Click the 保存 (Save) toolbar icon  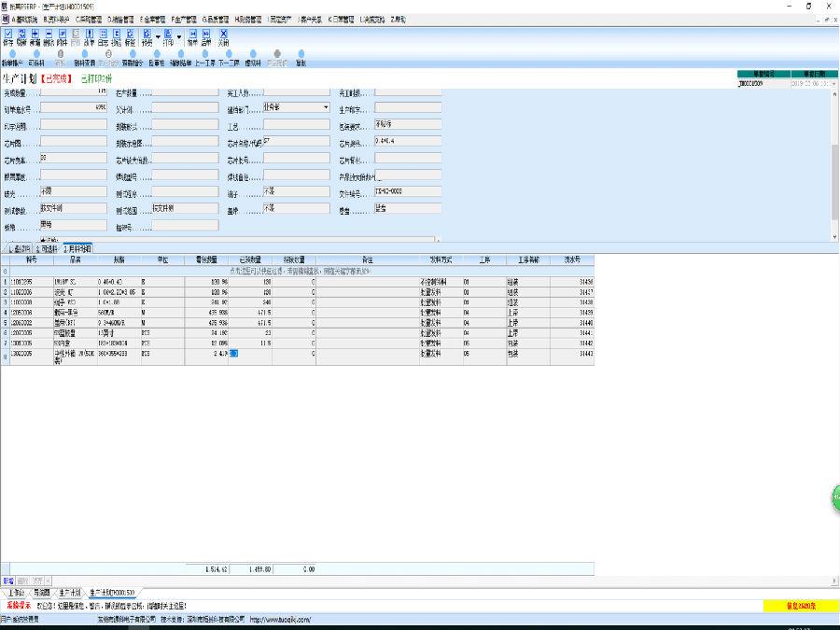8,37
